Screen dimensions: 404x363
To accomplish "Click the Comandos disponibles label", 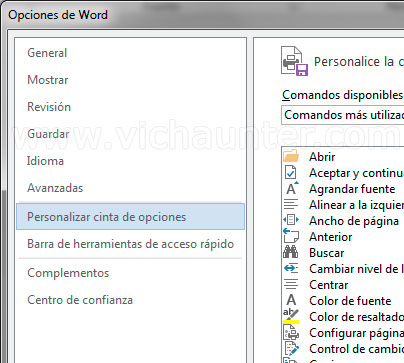I will pyautogui.click(x=343, y=95).
